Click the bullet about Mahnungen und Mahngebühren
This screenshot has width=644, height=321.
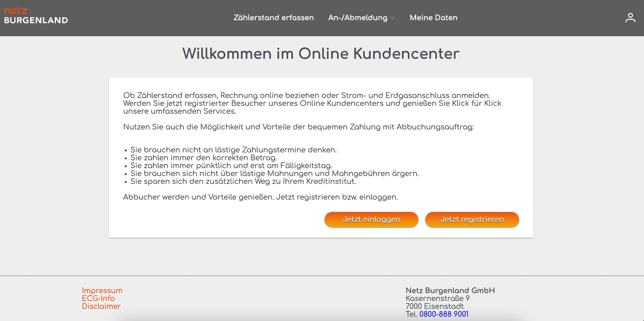tap(274, 173)
